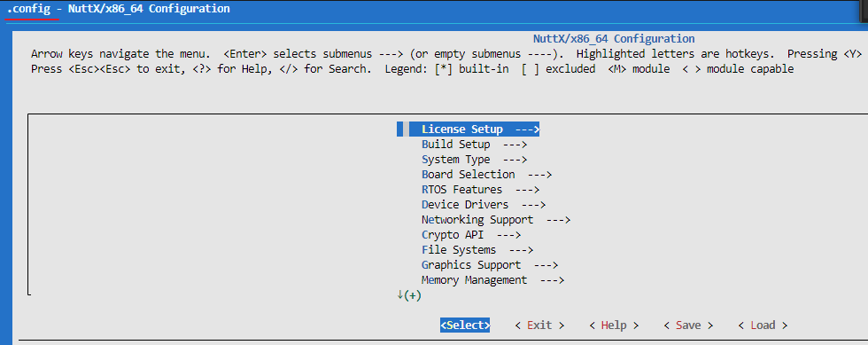Click the centered NuttX/x86_64 Configuration heading
The height and width of the screenshot is (345, 868).
(x=613, y=39)
